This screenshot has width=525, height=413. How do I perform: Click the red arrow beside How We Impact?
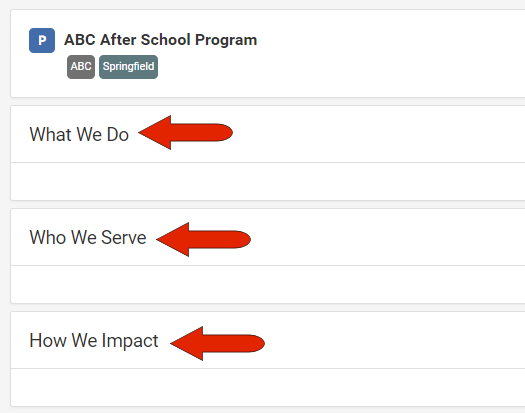click(x=217, y=343)
